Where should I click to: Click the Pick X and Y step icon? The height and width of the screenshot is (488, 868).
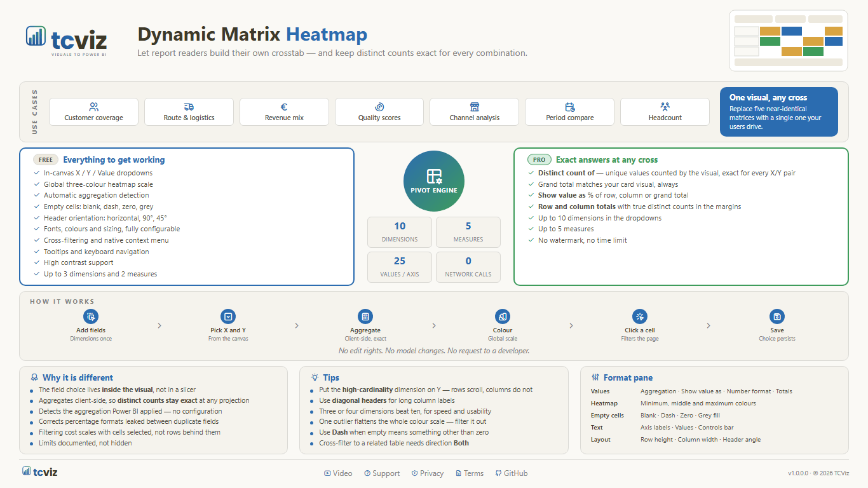(x=228, y=316)
